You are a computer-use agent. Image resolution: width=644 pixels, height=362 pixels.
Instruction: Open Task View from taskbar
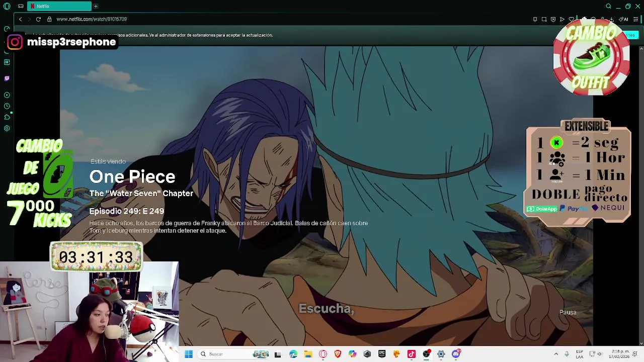point(278,354)
